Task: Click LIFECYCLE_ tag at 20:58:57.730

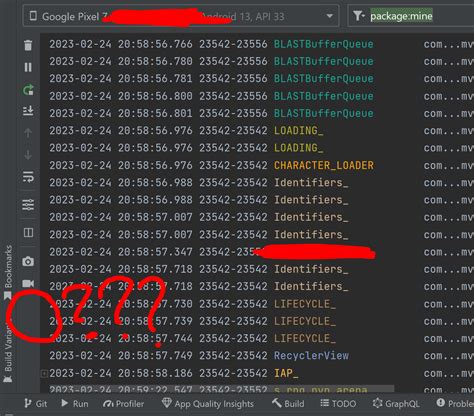Action: pyautogui.click(x=305, y=304)
